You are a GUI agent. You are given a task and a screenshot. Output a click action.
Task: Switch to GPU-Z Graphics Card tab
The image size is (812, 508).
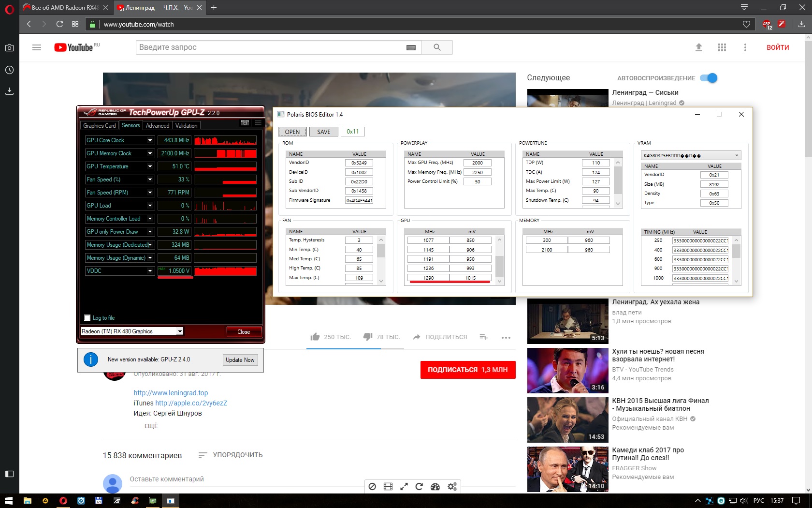point(100,126)
